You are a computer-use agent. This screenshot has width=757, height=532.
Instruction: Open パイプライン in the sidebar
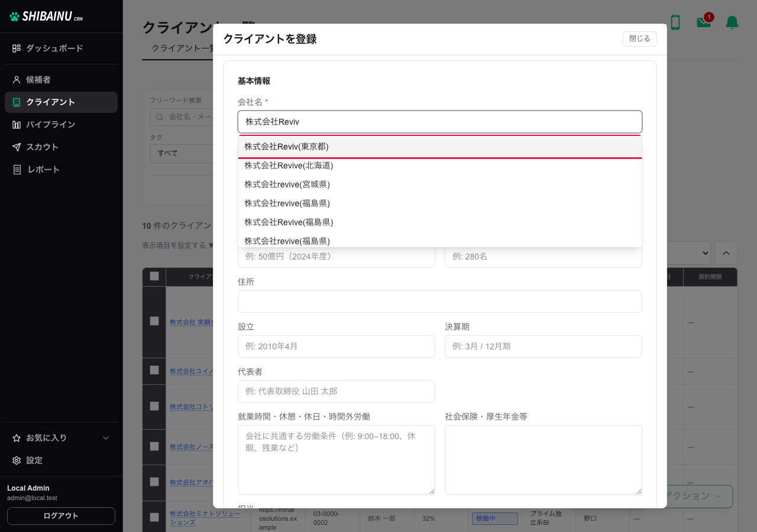click(61, 124)
